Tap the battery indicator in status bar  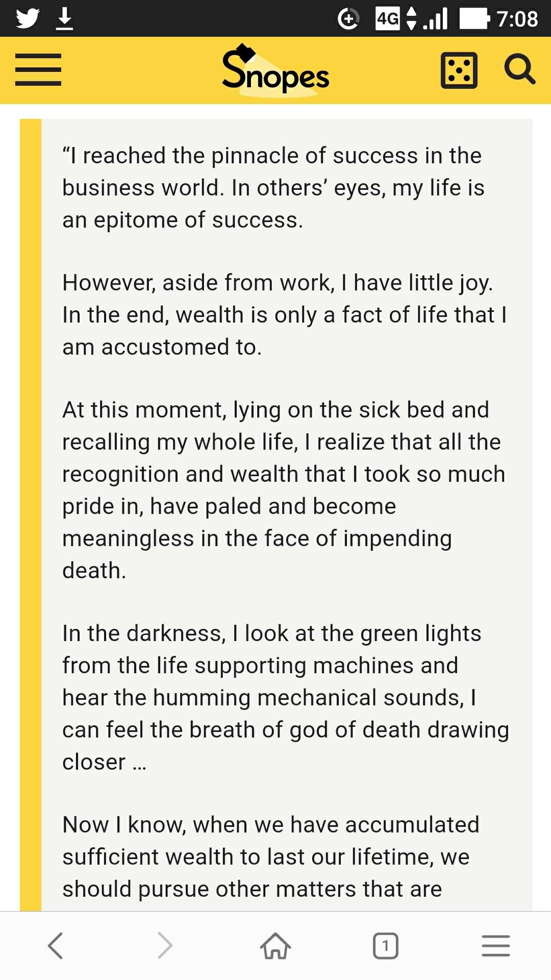tap(474, 19)
